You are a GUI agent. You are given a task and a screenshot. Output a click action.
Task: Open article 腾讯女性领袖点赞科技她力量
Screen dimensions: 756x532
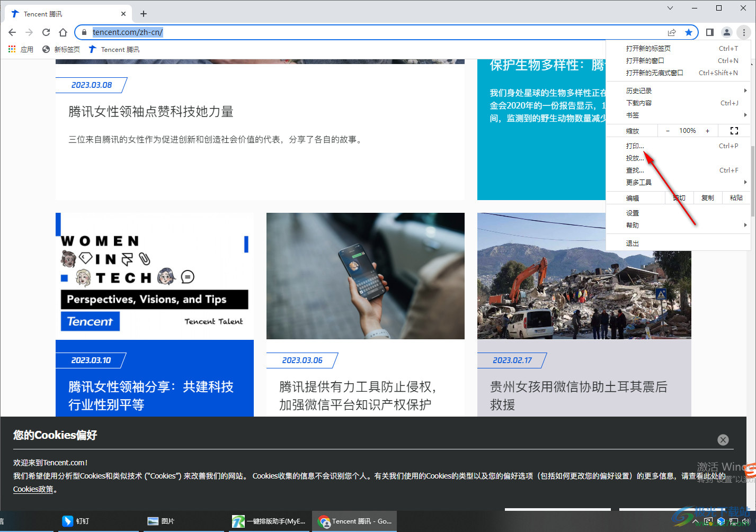pyautogui.click(x=151, y=112)
